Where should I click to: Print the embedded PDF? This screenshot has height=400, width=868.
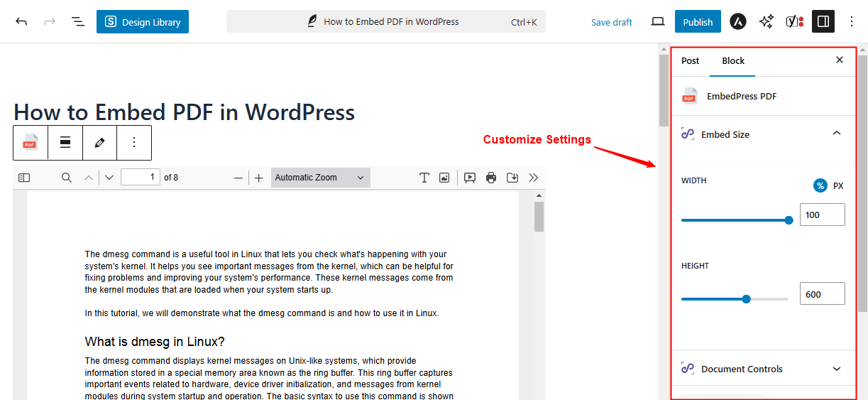click(x=491, y=178)
